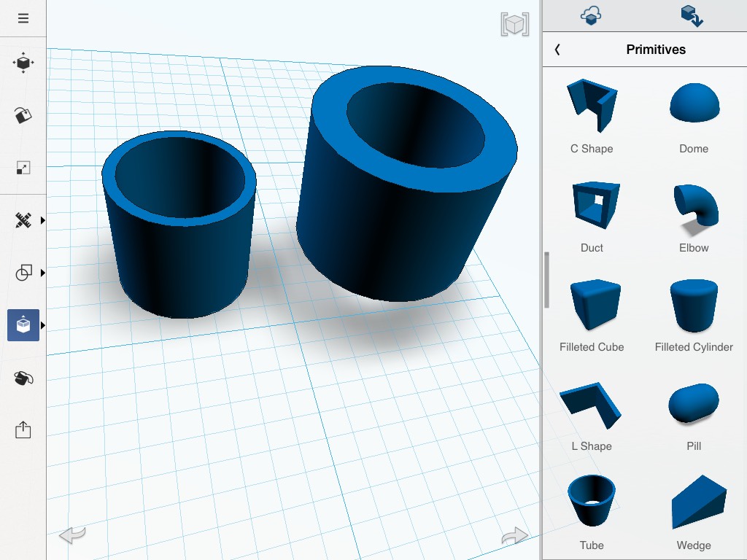
Task: Open the import shape tab
Action: click(x=692, y=16)
